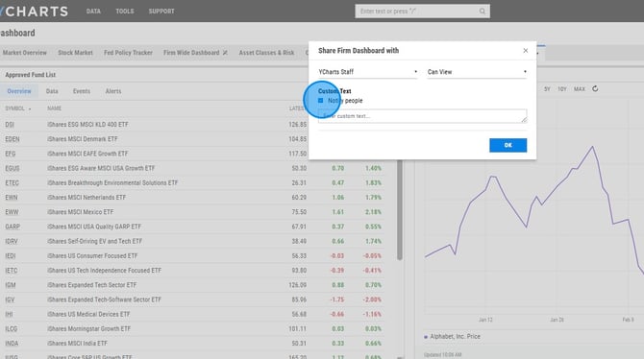The height and width of the screenshot is (359, 644).
Task: Open iShares ESG MSCI KLD 400 ETF
Action: click(87, 125)
